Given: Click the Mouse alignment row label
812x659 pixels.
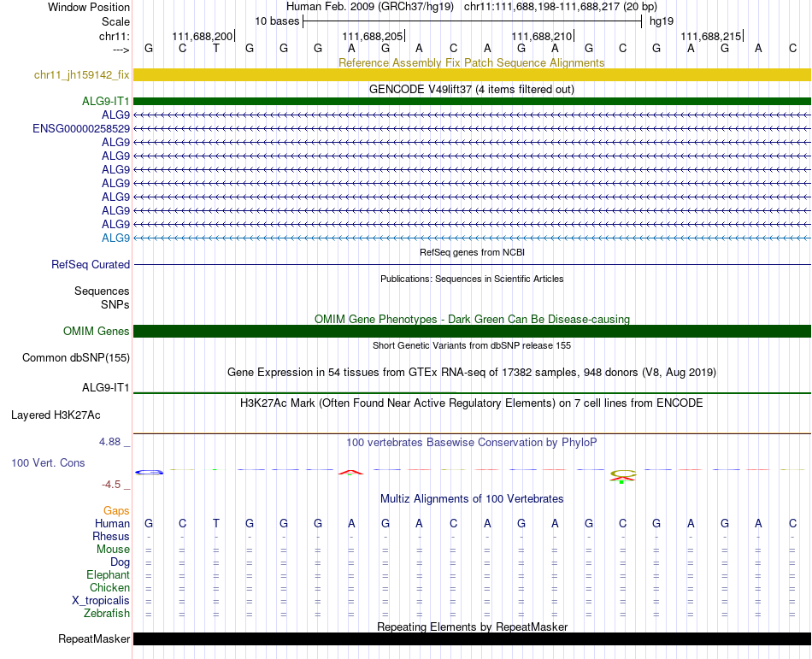Looking at the screenshot, I should pos(113,550).
